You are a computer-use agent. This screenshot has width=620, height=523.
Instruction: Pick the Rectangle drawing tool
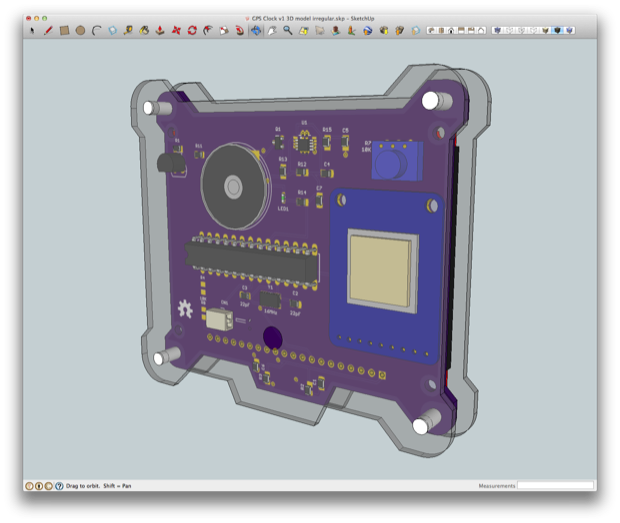[64, 30]
